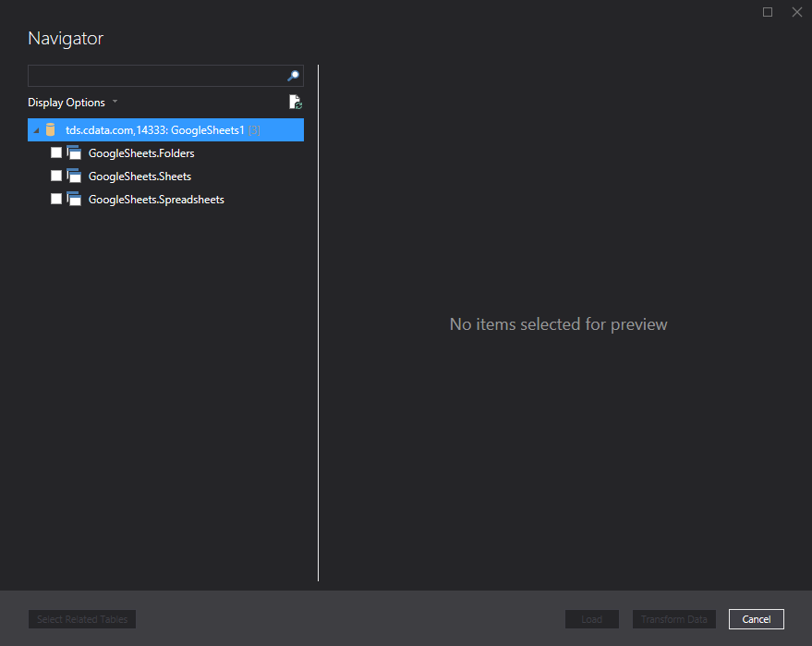Click the Load button
Image resolution: width=812 pixels, height=646 pixels.
(591, 618)
